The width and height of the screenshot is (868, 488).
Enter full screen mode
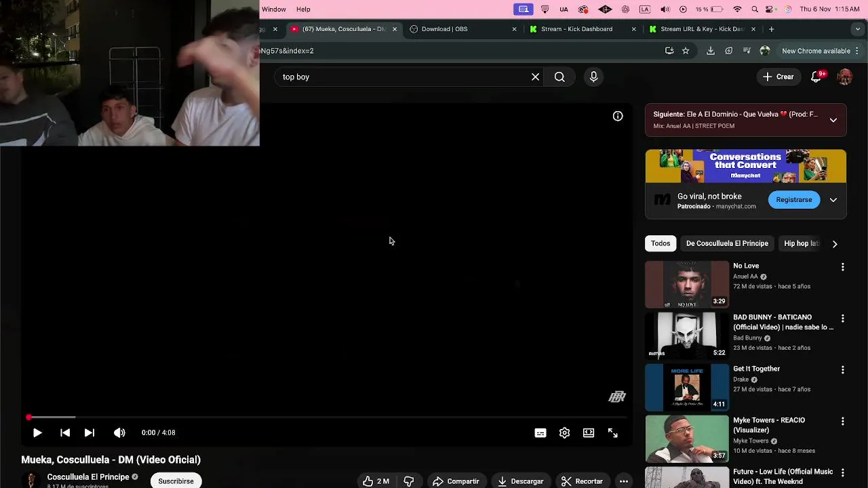613,433
